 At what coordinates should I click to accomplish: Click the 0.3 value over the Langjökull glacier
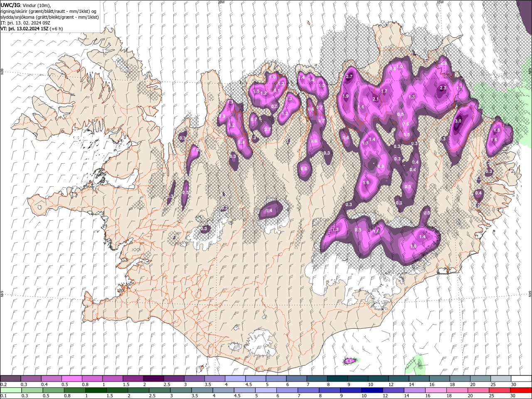[x=204, y=229]
